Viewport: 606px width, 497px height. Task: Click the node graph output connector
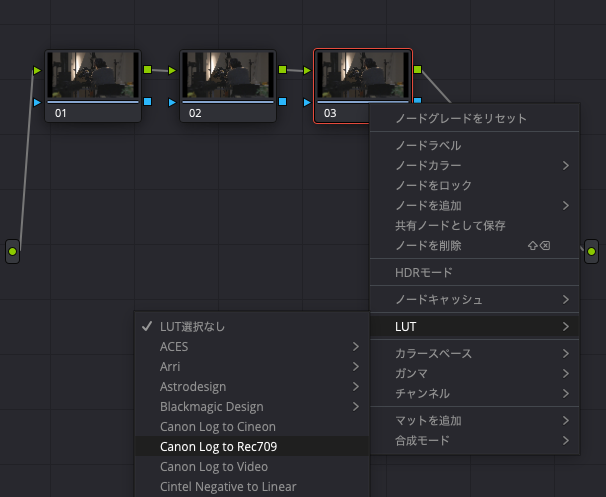click(591, 251)
